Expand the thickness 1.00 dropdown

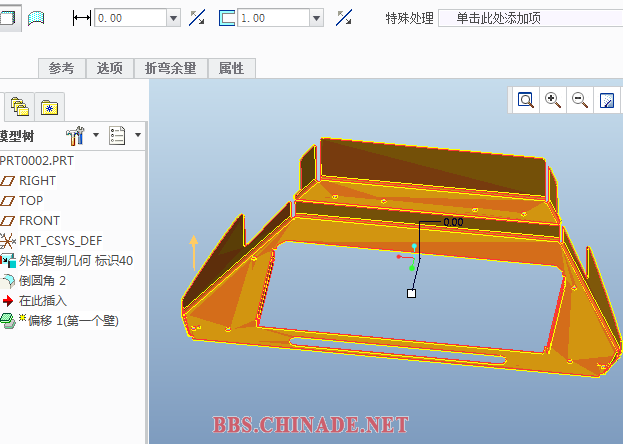point(316,18)
